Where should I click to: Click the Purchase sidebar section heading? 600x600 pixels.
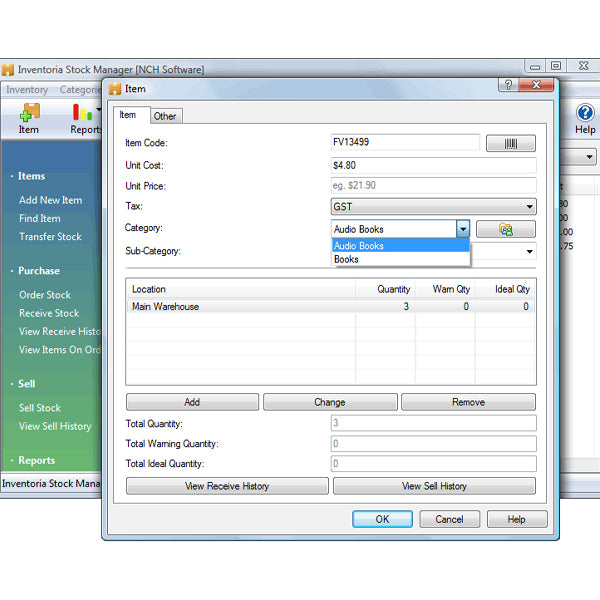39,271
